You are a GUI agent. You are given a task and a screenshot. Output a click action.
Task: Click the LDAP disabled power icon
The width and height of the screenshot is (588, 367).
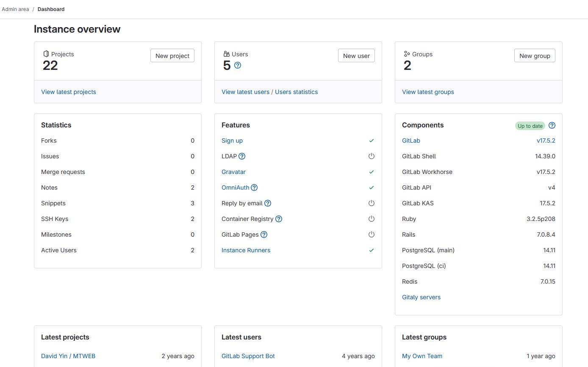(372, 156)
